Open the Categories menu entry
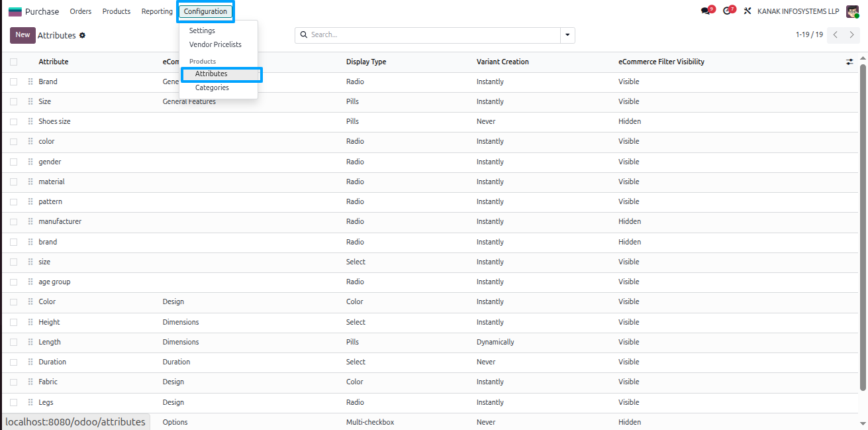 212,87
